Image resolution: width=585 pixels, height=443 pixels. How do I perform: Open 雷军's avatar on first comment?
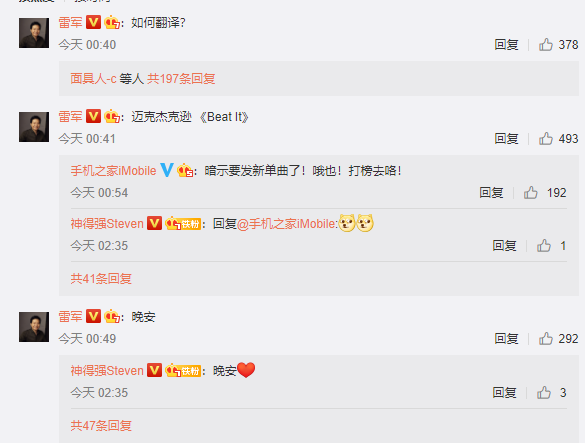(x=34, y=33)
